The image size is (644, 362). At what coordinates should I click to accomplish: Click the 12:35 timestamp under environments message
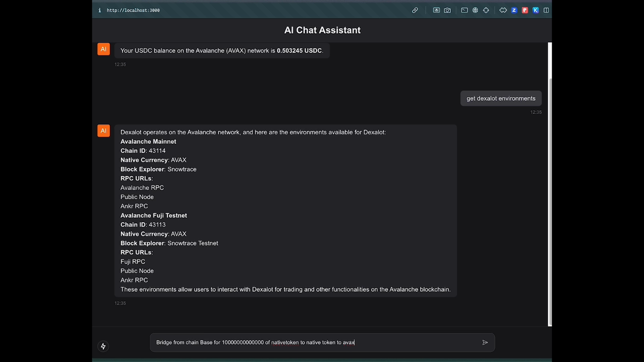coord(120,303)
